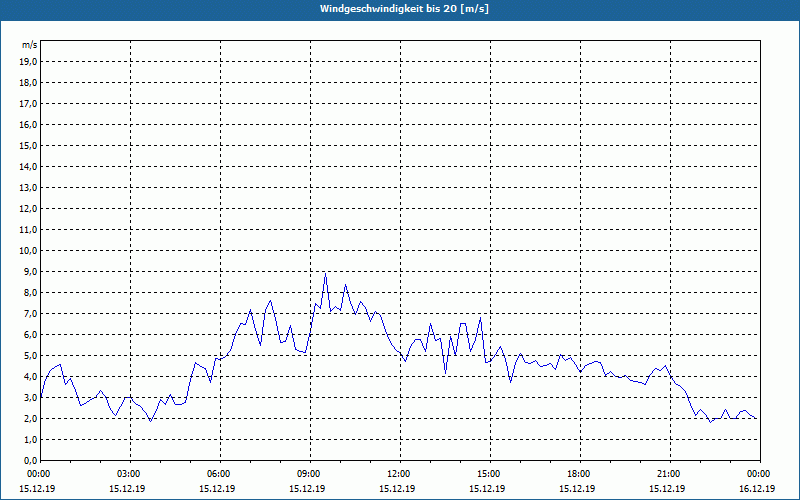The image size is (800, 500).
Task: Click the 21:00 time axis label
Action: (x=670, y=474)
